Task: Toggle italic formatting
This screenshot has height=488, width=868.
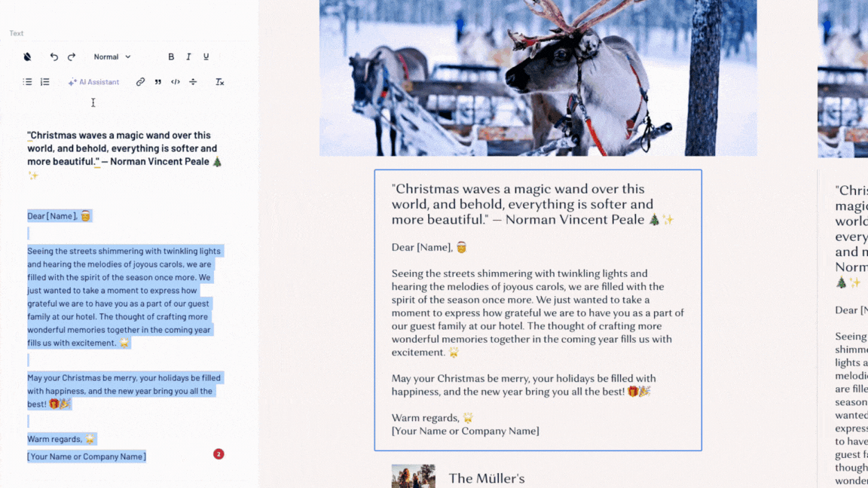Action: pos(189,57)
